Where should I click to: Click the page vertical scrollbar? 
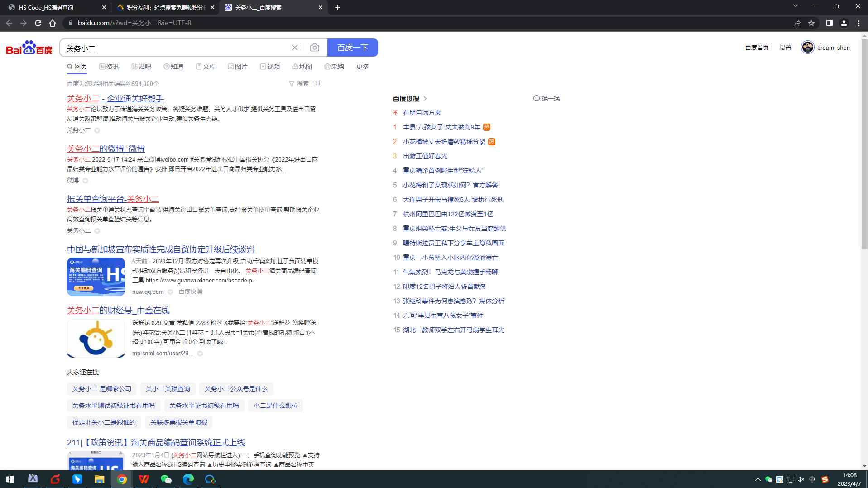click(864, 145)
